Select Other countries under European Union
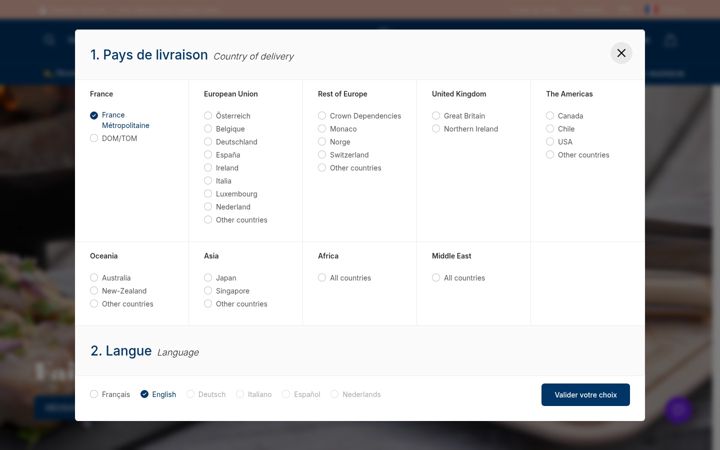 point(235,220)
